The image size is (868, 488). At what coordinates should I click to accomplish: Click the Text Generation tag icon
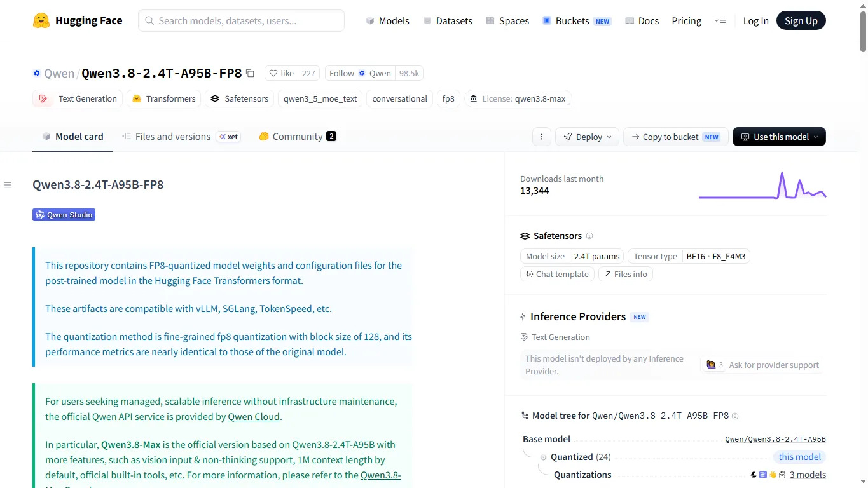[43, 98]
